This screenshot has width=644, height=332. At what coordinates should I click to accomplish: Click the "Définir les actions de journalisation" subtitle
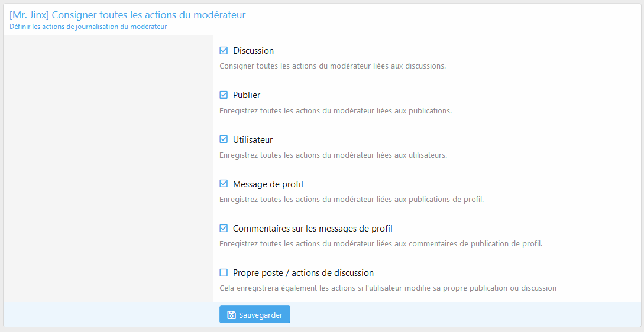click(x=88, y=27)
